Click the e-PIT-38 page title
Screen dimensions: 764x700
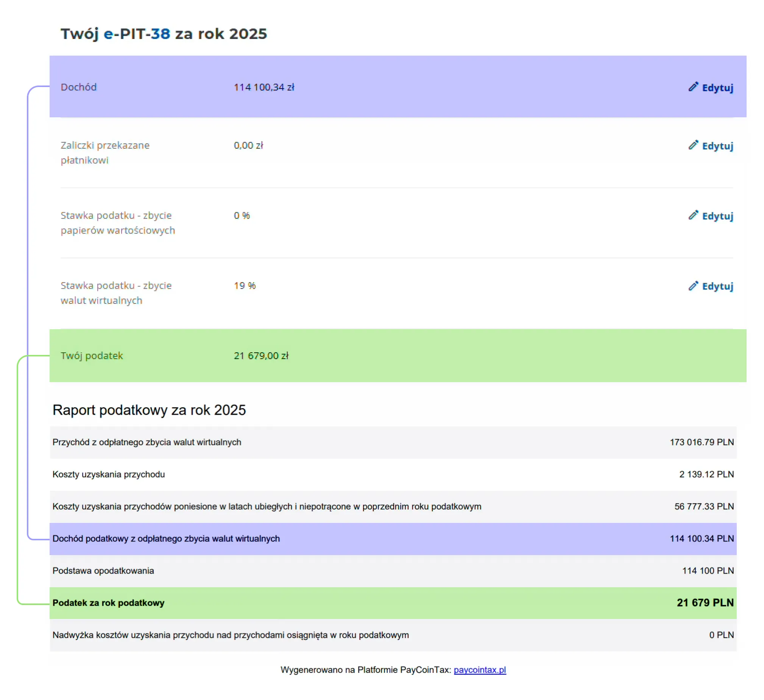164,34
